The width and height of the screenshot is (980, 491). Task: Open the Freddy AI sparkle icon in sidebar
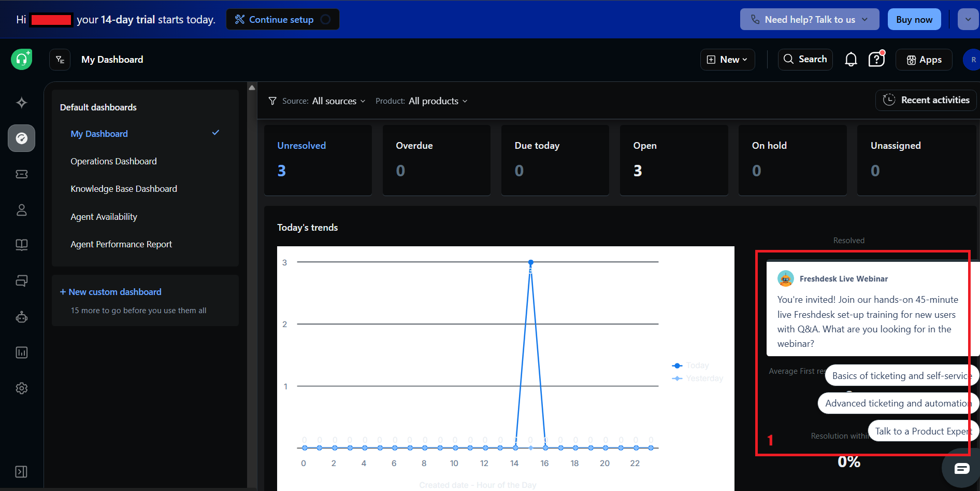[x=22, y=103]
